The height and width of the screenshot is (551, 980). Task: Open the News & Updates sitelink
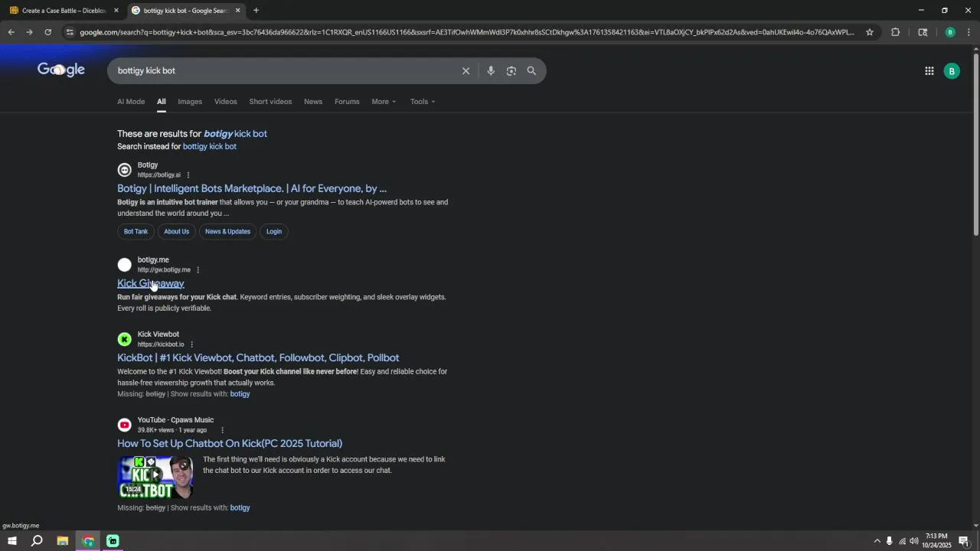click(227, 232)
